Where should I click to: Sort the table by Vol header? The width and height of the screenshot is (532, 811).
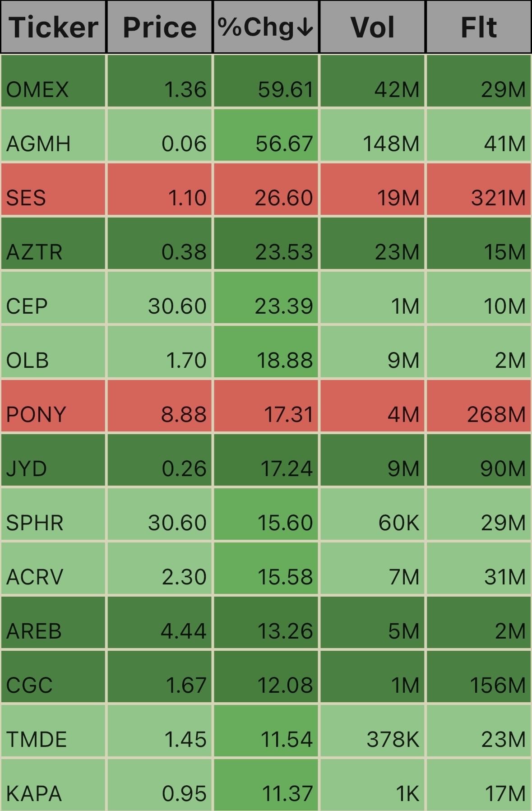pos(372,27)
